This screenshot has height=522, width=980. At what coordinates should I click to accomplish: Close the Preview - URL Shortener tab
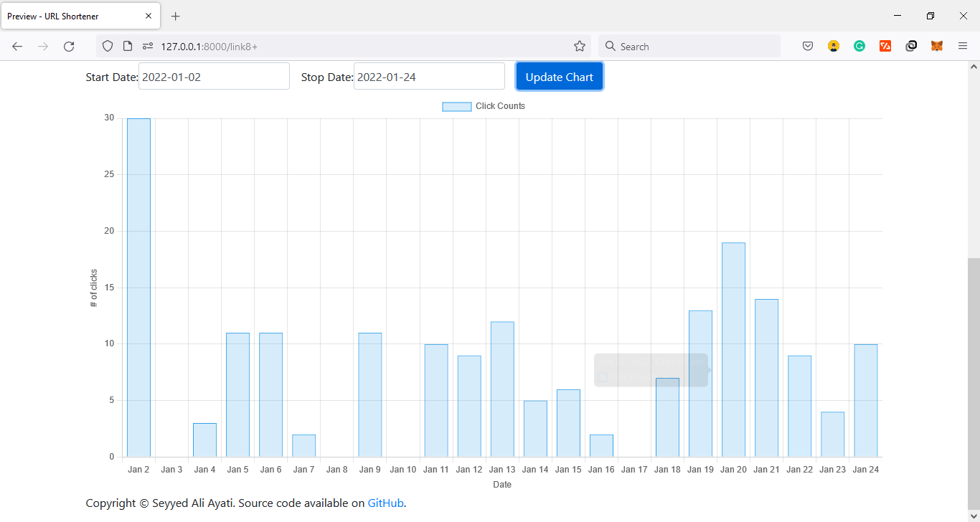[149, 16]
